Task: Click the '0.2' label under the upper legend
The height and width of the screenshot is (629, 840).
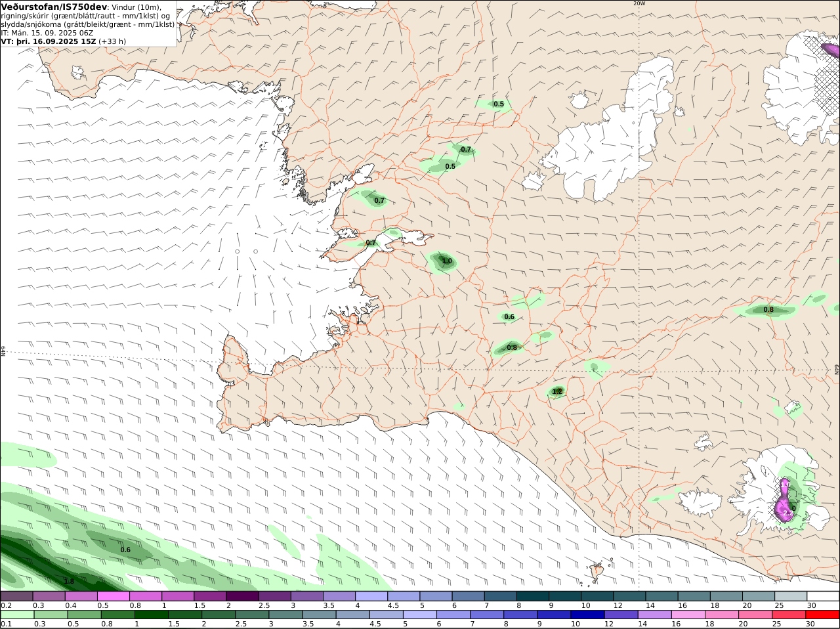Action: (x=6, y=605)
